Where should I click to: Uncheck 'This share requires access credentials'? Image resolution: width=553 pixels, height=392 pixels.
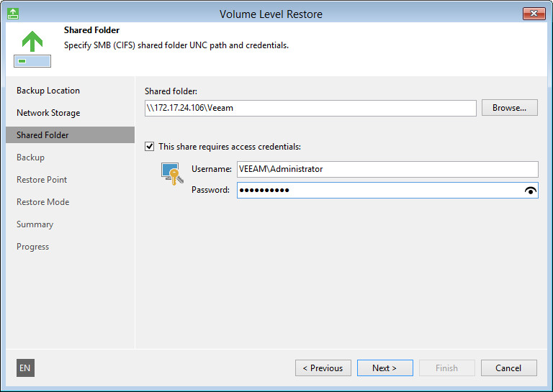(150, 147)
